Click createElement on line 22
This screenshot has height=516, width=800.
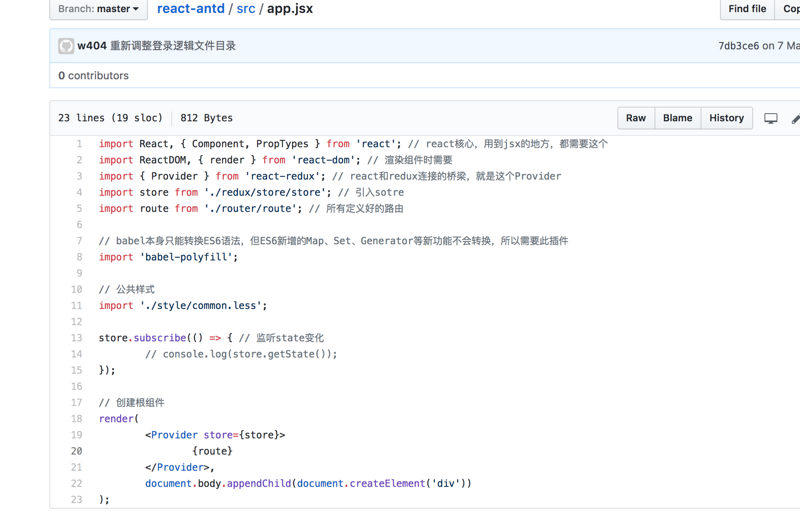tap(387, 483)
